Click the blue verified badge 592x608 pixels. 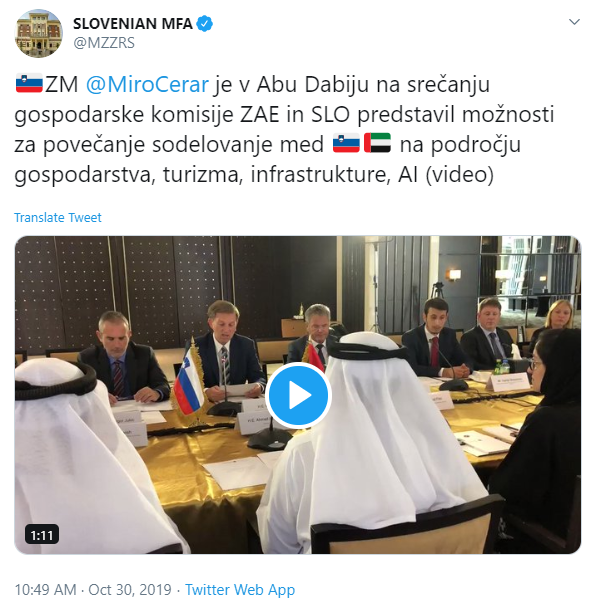click(x=204, y=24)
